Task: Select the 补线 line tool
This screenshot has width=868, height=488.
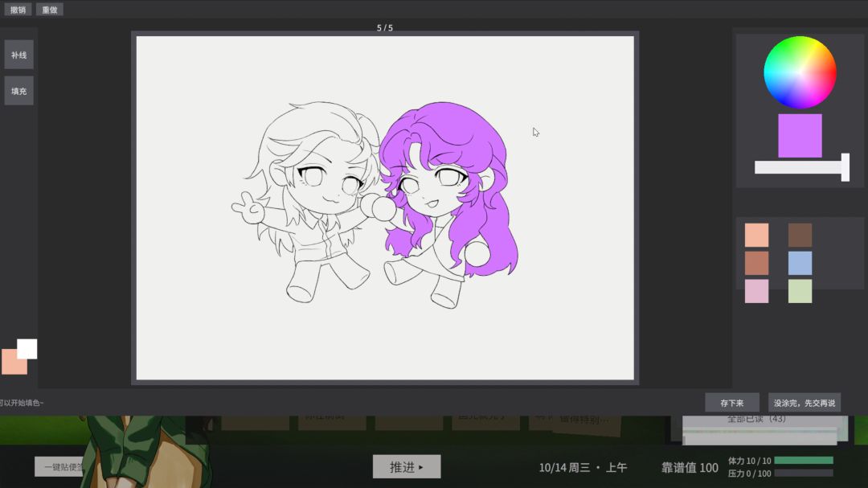Action: pos(18,55)
